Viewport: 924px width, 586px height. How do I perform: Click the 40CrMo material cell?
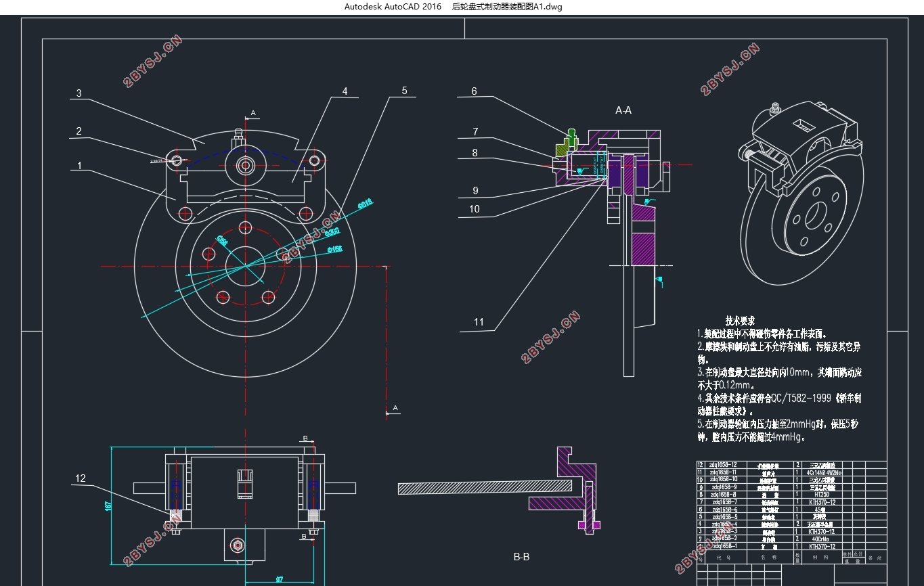(822, 539)
